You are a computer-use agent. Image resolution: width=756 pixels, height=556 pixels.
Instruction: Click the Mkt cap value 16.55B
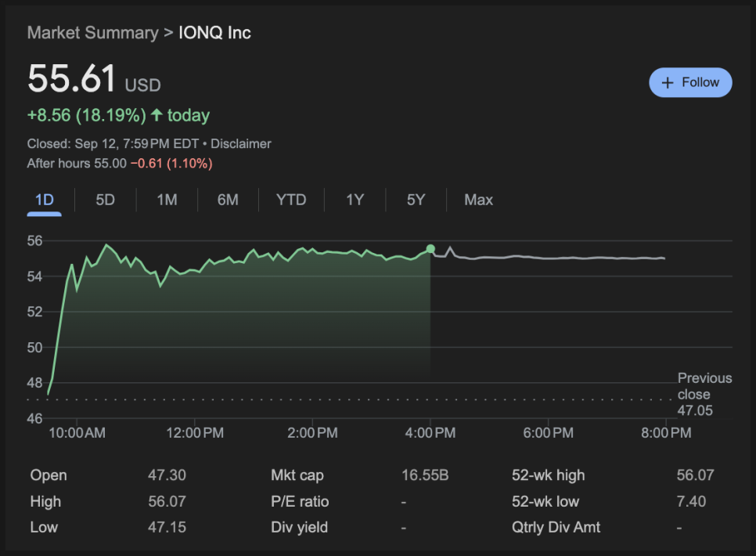pyautogui.click(x=425, y=475)
